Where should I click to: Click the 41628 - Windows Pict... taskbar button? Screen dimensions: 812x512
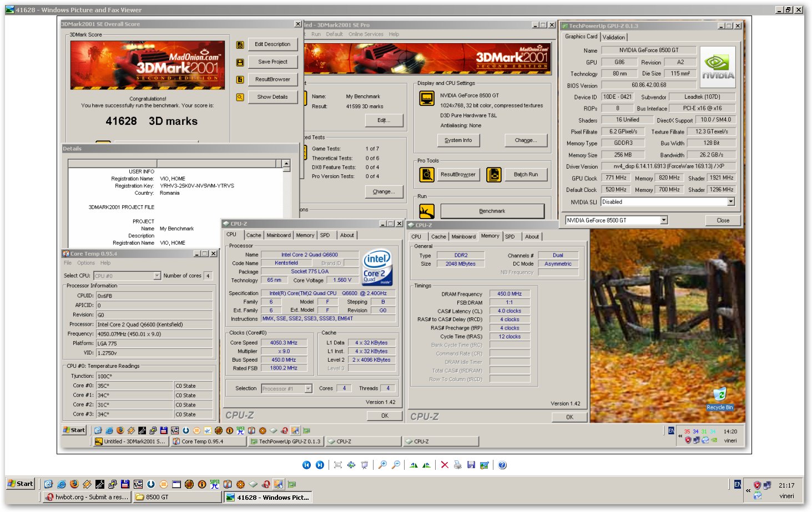[x=269, y=498]
